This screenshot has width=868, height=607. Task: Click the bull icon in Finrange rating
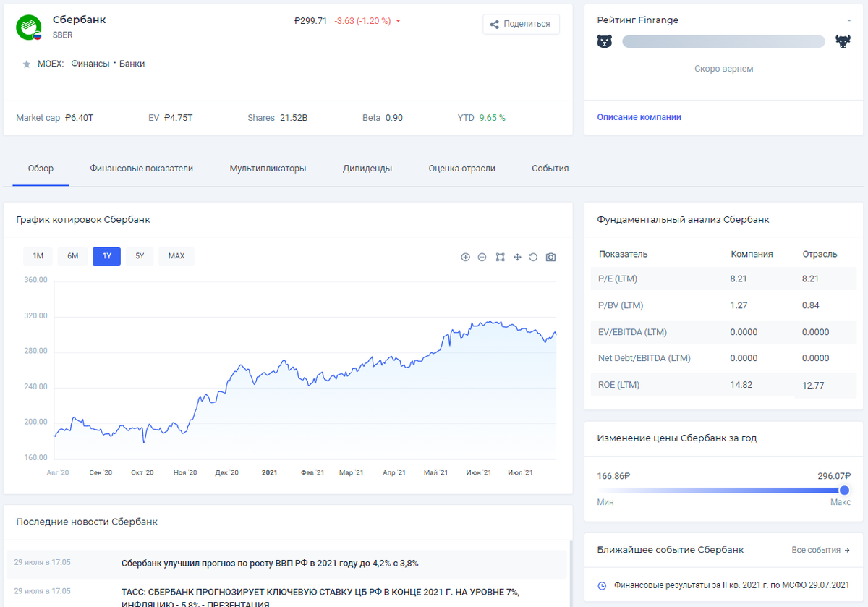coord(843,41)
